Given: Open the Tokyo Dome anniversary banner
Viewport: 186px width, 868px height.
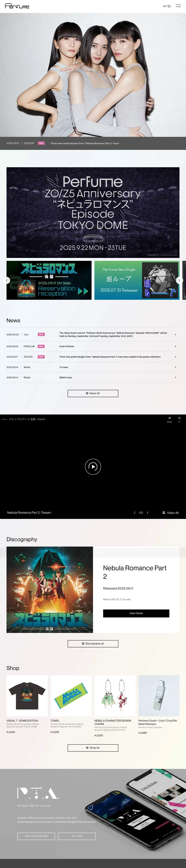Looking at the screenshot, I should click(x=93, y=213).
